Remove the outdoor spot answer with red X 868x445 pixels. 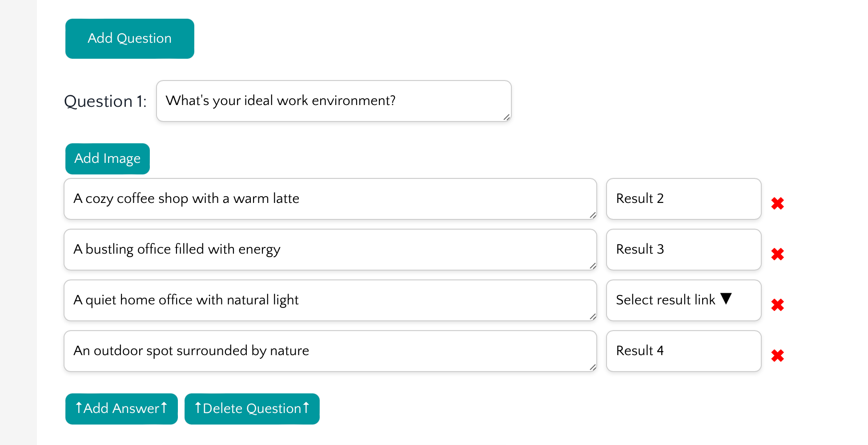click(777, 356)
